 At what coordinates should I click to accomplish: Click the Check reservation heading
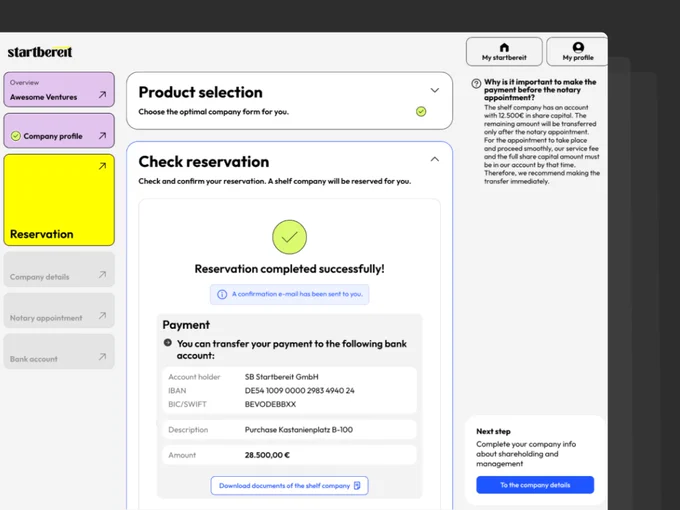coord(204,162)
